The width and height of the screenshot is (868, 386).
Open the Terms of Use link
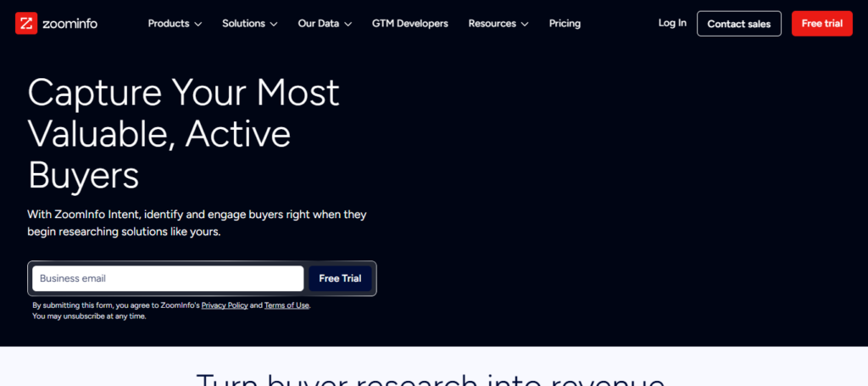(x=287, y=305)
